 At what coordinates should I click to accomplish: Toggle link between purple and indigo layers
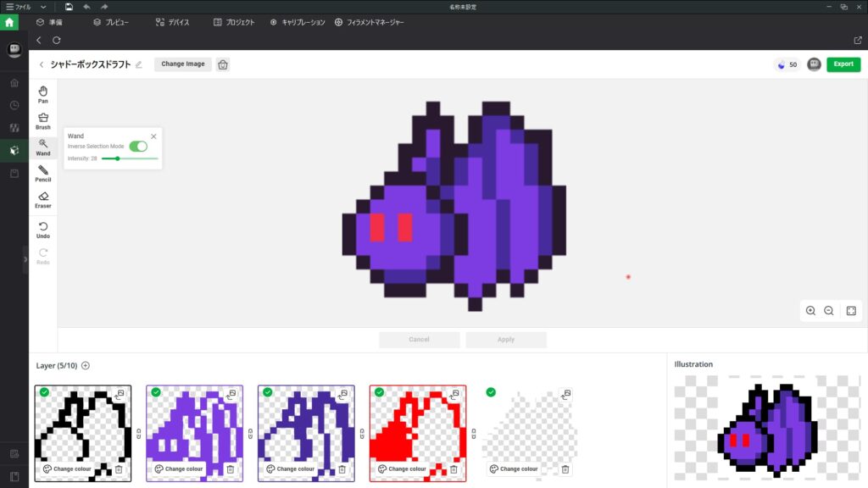(250, 435)
